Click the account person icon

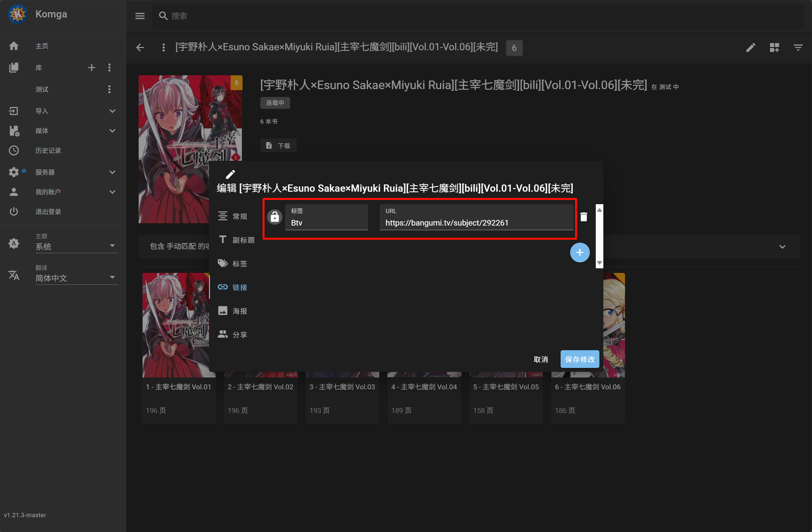(14, 192)
